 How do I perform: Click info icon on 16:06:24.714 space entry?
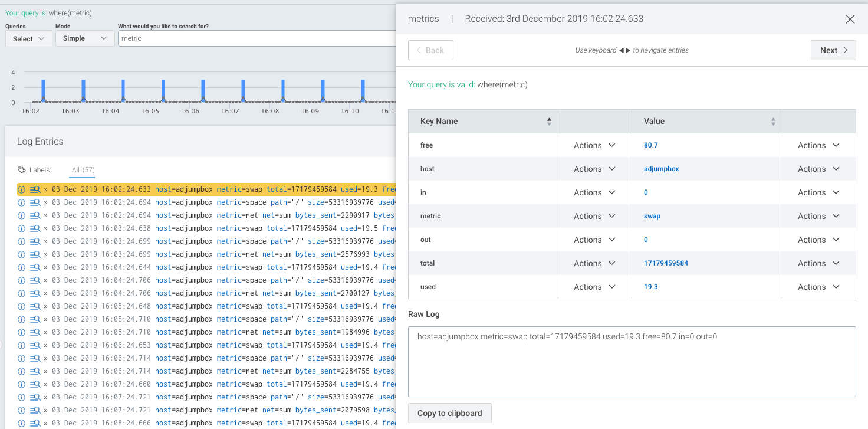[x=22, y=358]
